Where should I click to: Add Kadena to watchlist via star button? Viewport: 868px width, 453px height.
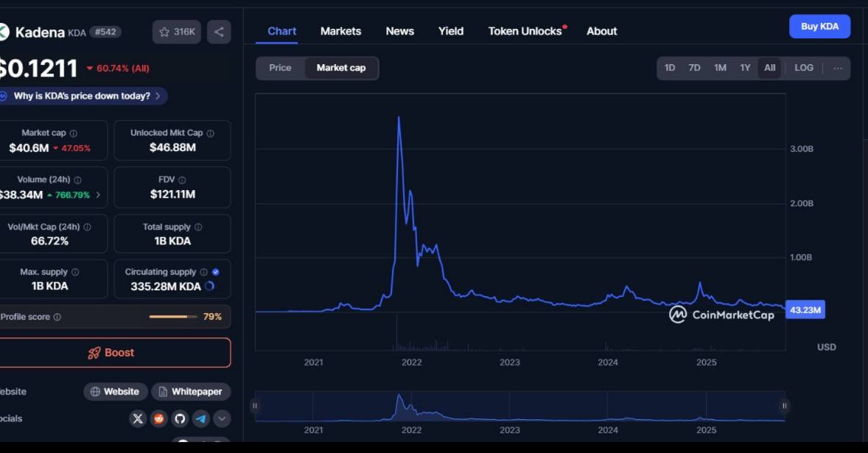click(177, 32)
